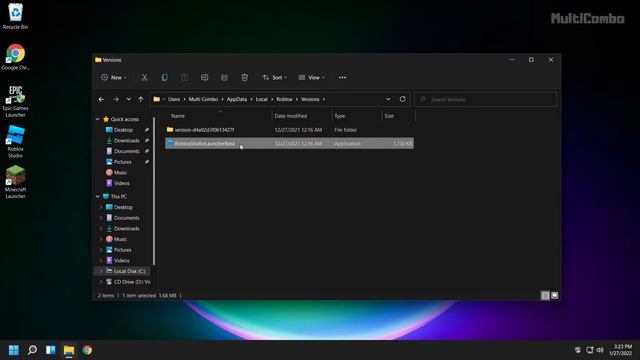Expand Desktop under This PC
640x360 pixels.
click(x=101, y=207)
